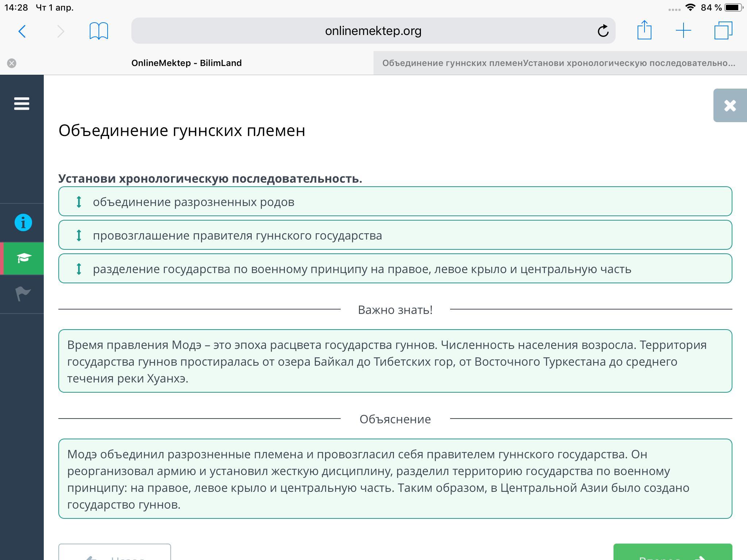Grab drag handle of объединение разрозненных родов
This screenshot has height=560, width=747.
tap(79, 202)
